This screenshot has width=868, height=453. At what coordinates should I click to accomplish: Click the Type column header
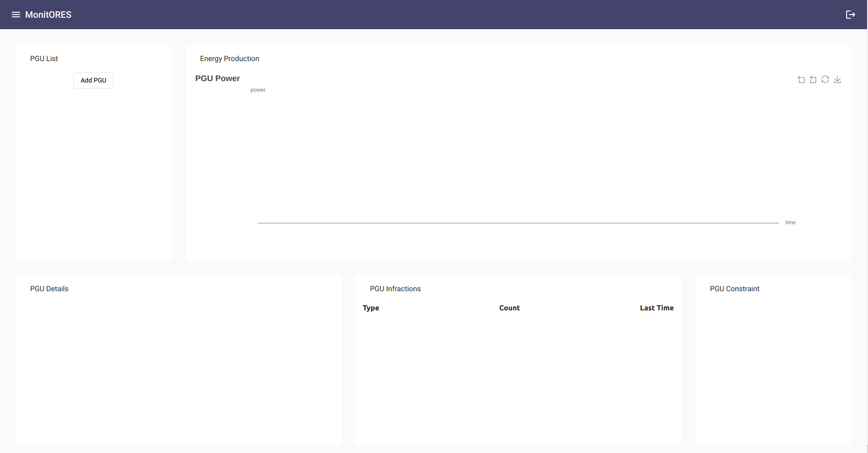point(371,308)
